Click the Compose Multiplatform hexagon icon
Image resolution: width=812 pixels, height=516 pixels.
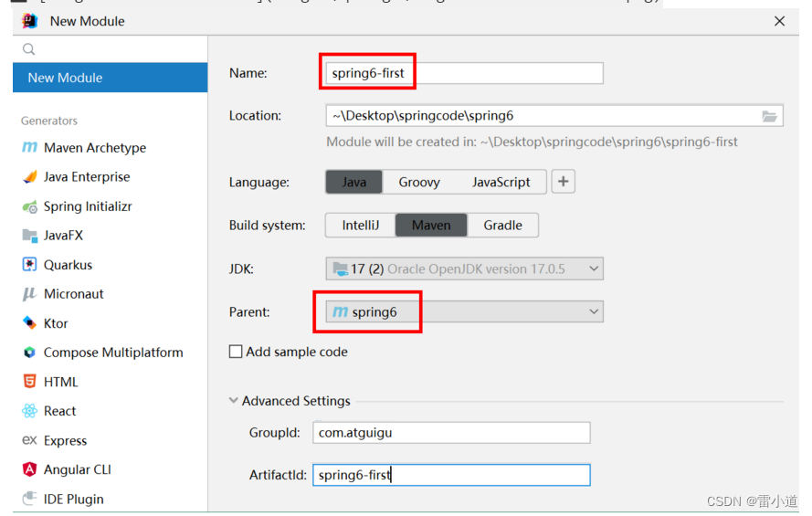[29, 353]
